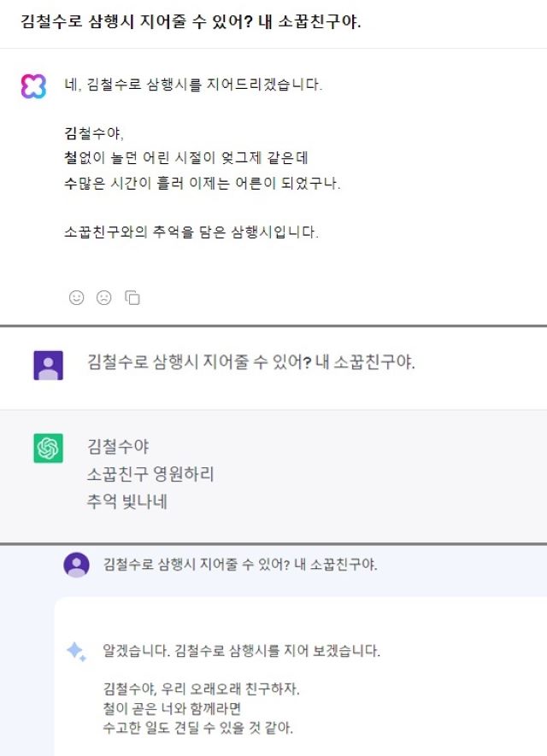Click the user question beside square avatar
This screenshot has height=756, width=547.
[x=250, y=361]
